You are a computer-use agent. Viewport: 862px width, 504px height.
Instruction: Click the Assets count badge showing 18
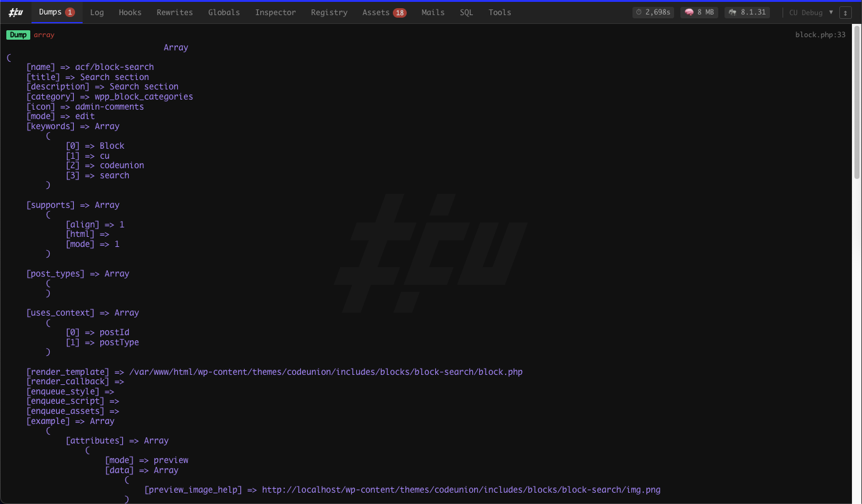coord(400,13)
